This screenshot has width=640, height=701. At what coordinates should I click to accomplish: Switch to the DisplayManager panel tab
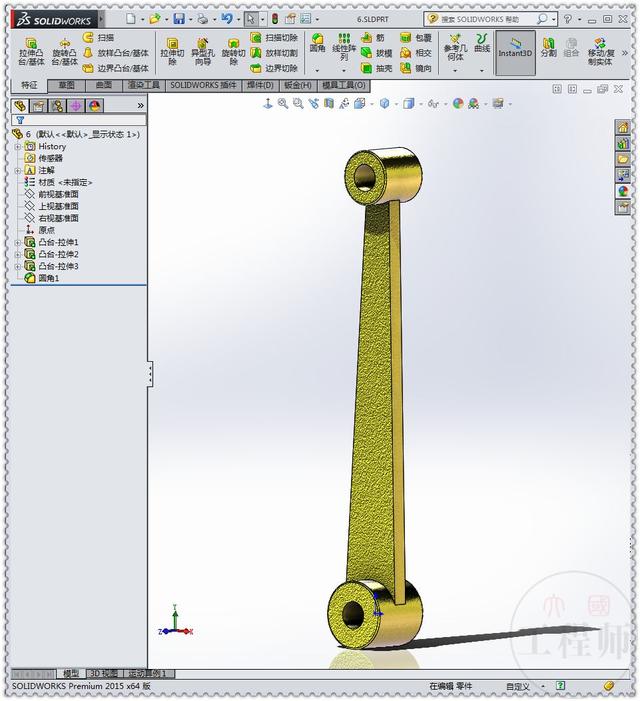[x=94, y=106]
